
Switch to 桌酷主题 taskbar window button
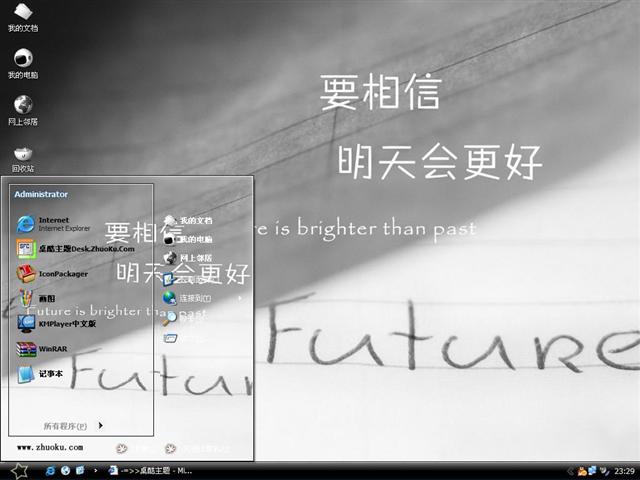click(150, 471)
